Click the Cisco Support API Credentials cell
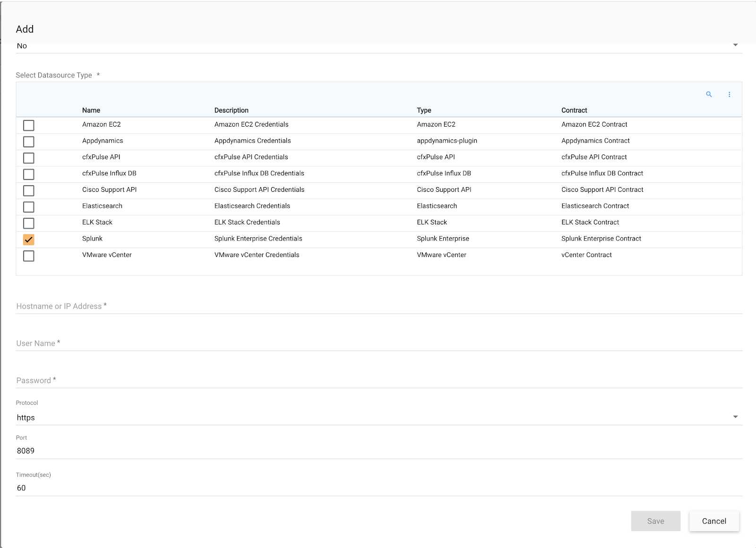 (259, 189)
